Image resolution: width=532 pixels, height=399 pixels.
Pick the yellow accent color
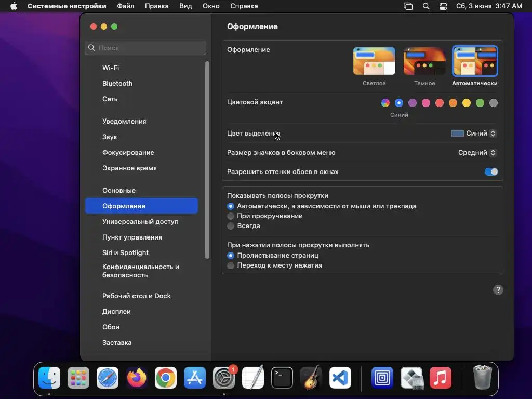pos(467,103)
